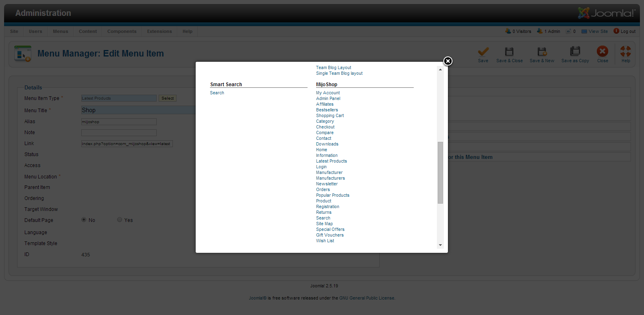644x315 pixels.
Task: Select the Gift Vouchers menu type
Action: coord(330,235)
